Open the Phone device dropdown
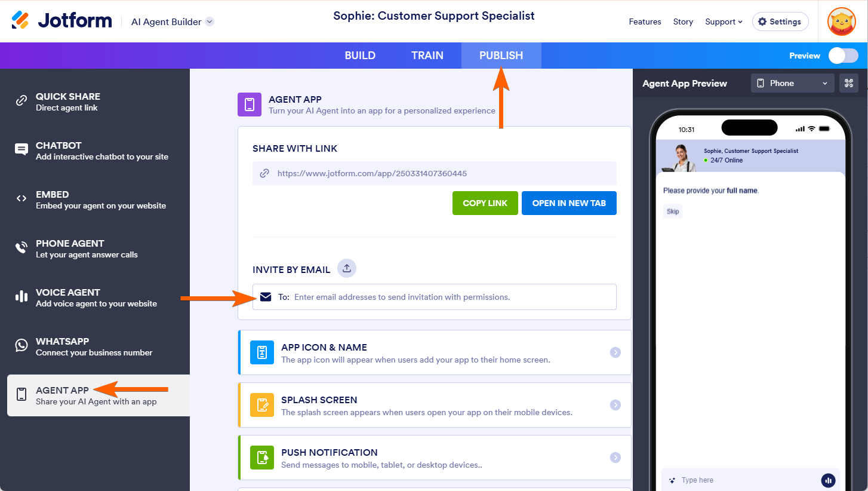 coord(792,83)
